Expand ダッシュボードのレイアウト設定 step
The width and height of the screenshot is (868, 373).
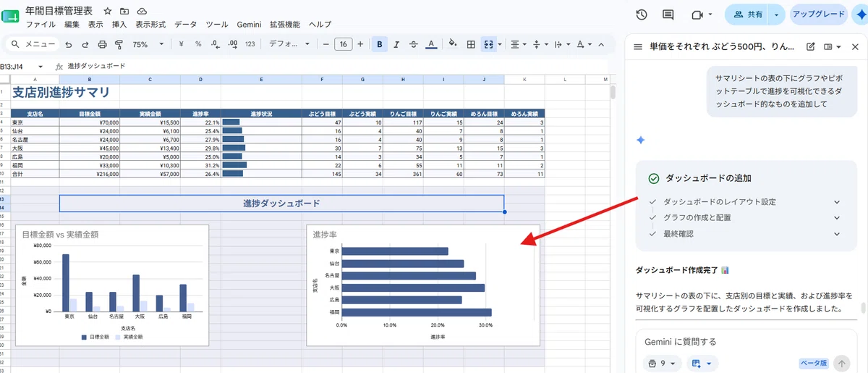click(x=838, y=202)
